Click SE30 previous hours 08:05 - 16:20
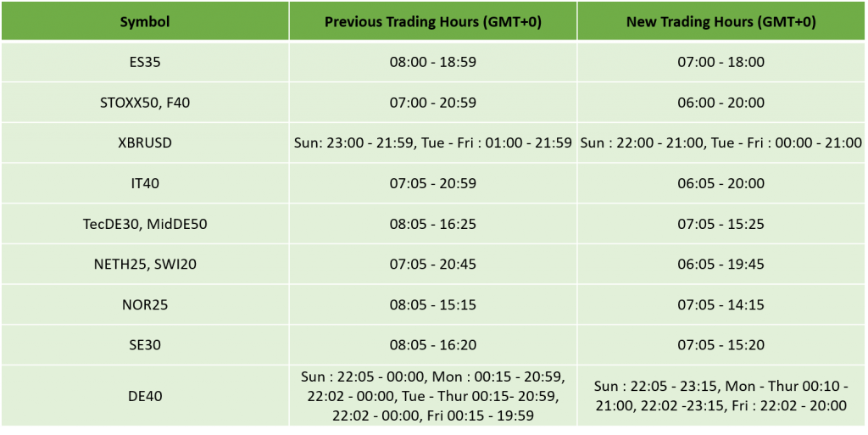868x435 pixels. point(433,345)
